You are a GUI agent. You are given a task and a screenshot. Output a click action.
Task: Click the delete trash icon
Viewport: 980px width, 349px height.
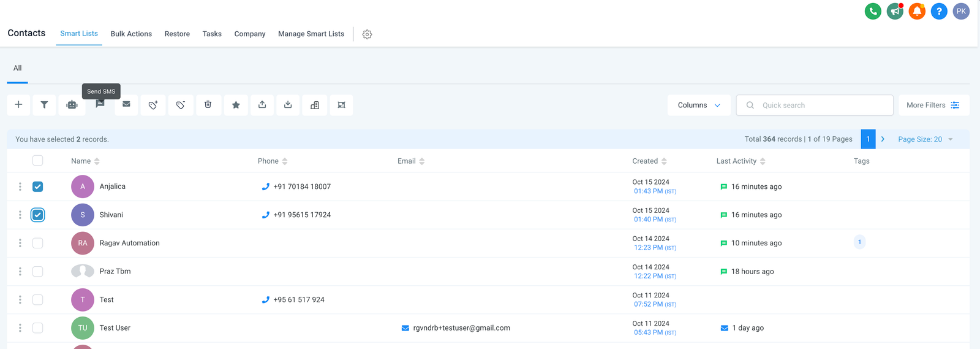tap(208, 105)
